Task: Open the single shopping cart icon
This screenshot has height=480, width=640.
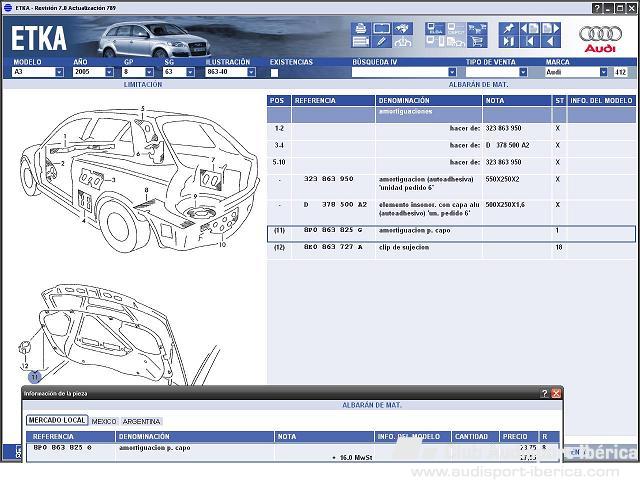Action: (x=477, y=42)
